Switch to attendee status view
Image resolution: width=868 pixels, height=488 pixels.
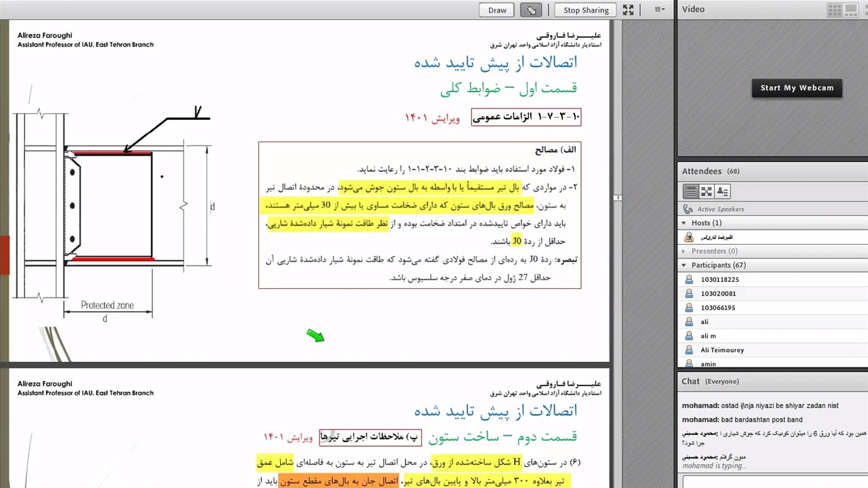[723, 192]
